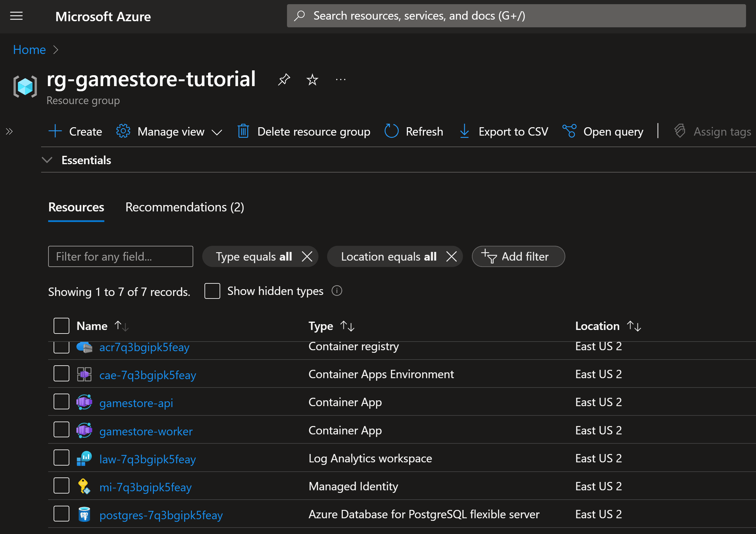Open the postgres-7q3bgipk5feay resource link
Viewport: 756px width, 534px height.
(x=161, y=515)
